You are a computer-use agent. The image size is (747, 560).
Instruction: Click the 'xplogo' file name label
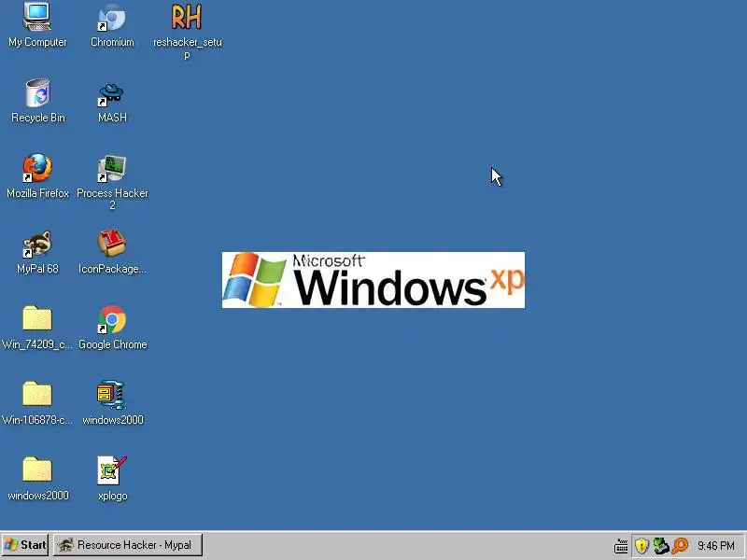pyautogui.click(x=112, y=496)
